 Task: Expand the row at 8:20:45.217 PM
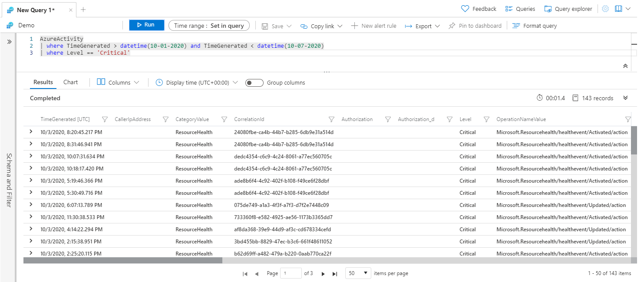31,132
